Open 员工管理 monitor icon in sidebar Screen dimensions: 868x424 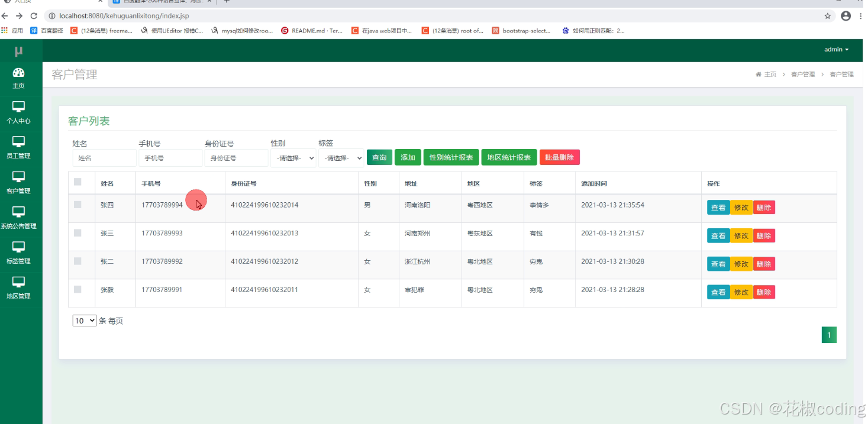(18, 142)
